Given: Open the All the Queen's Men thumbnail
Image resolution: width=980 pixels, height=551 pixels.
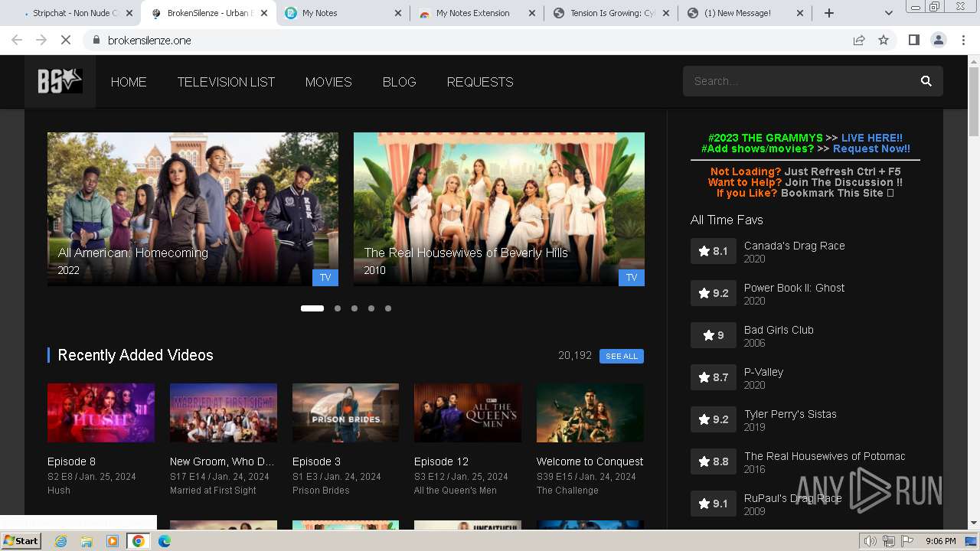Looking at the screenshot, I should click(x=468, y=413).
